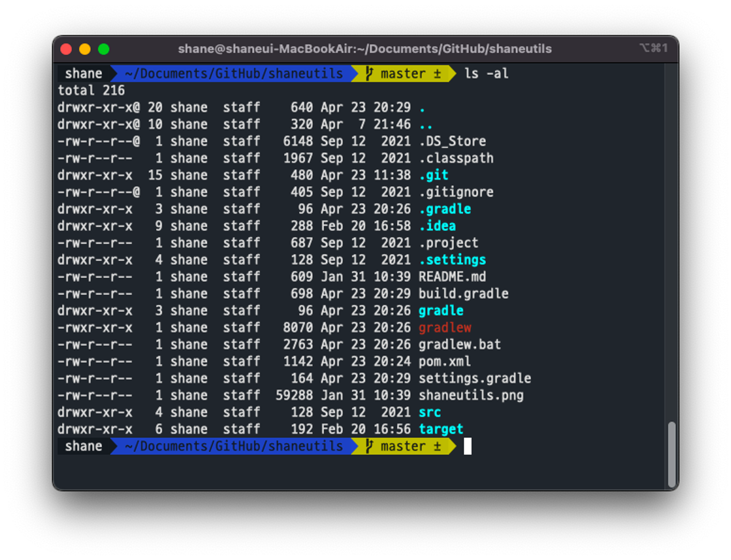Click the ls -al command text
Image resolution: width=731 pixels, height=560 pixels.
pyautogui.click(x=486, y=73)
